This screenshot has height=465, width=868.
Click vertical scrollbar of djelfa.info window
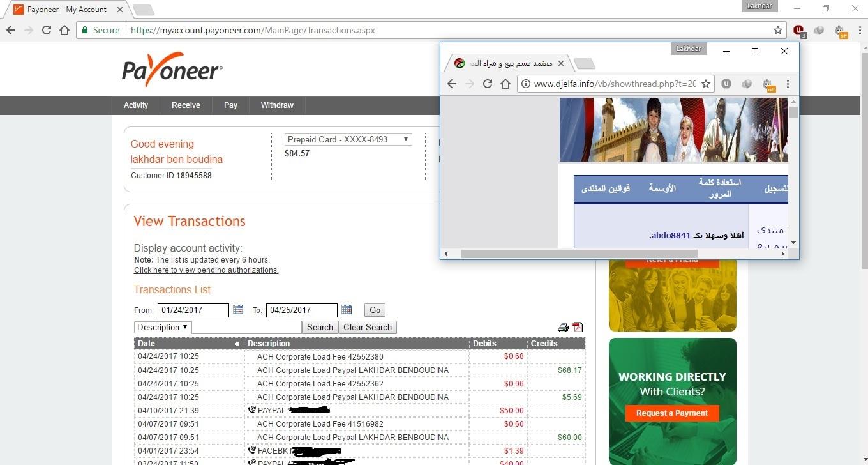coord(793,113)
